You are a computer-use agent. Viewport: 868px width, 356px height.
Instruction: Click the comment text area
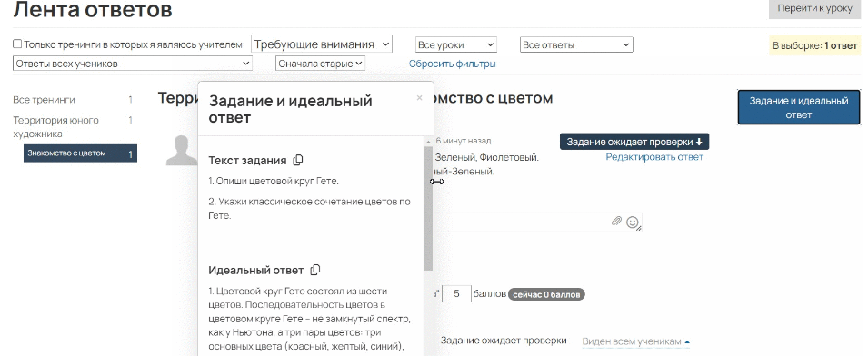click(x=537, y=222)
